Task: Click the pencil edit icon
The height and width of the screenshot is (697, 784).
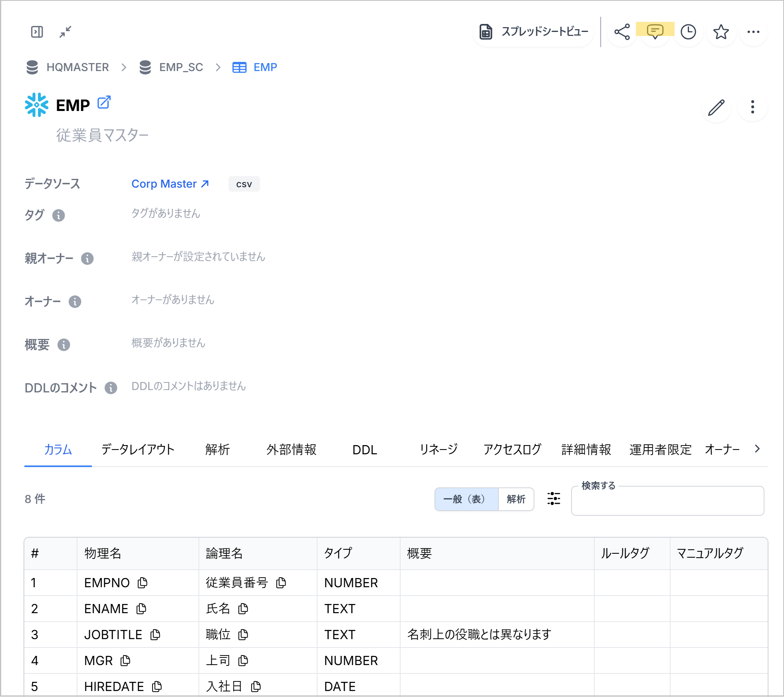Action: [716, 107]
